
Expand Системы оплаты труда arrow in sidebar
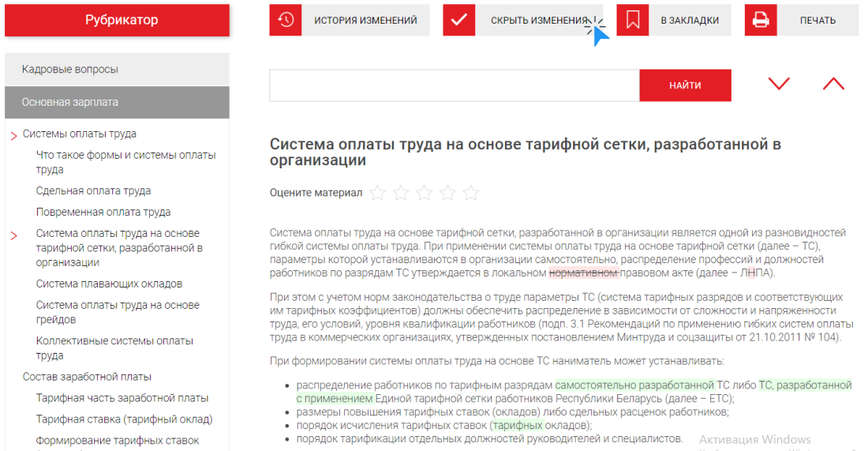point(13,135)
